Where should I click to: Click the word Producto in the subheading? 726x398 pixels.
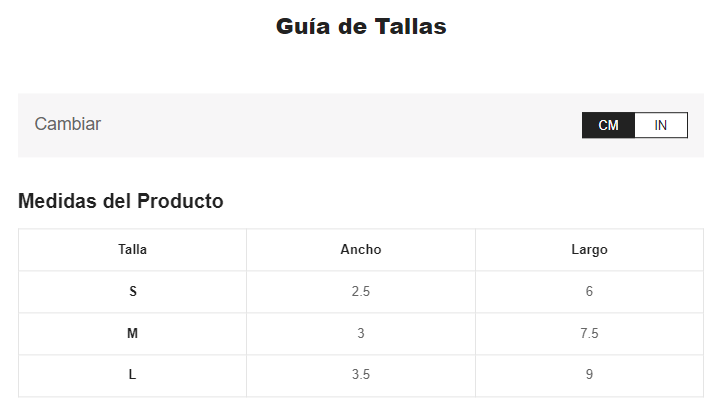[180, 201]
